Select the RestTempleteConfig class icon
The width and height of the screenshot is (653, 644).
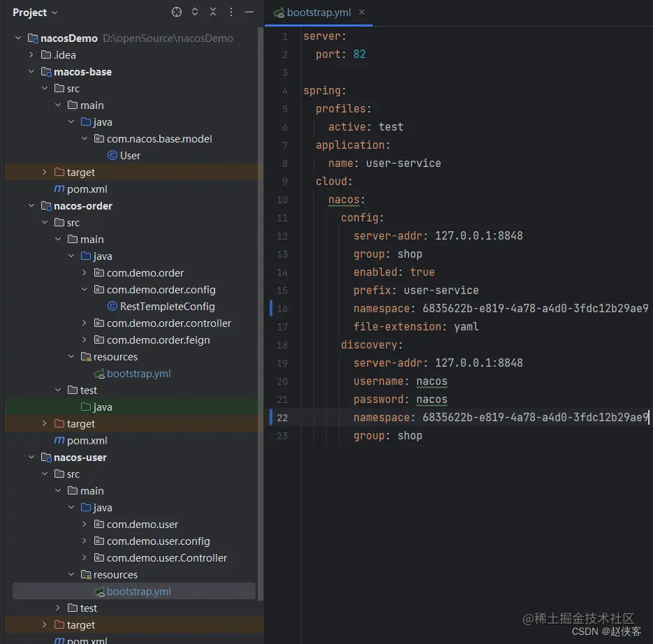112,306
